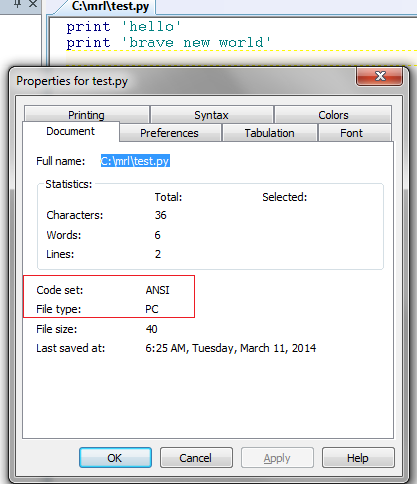Click the File type label
Image resolution: width=417 pixels, height=484 pixels.
tap(58, 309)
